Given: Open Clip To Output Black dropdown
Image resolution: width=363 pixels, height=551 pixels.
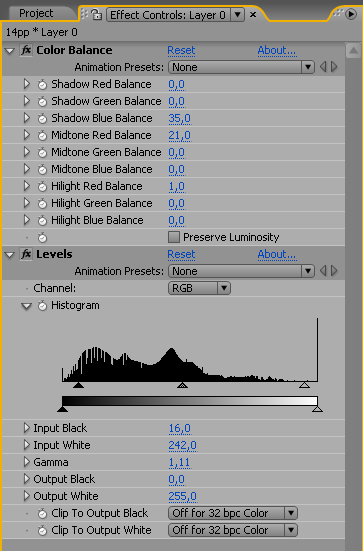Looking at the screenshot, I should [x=233, y=513].
